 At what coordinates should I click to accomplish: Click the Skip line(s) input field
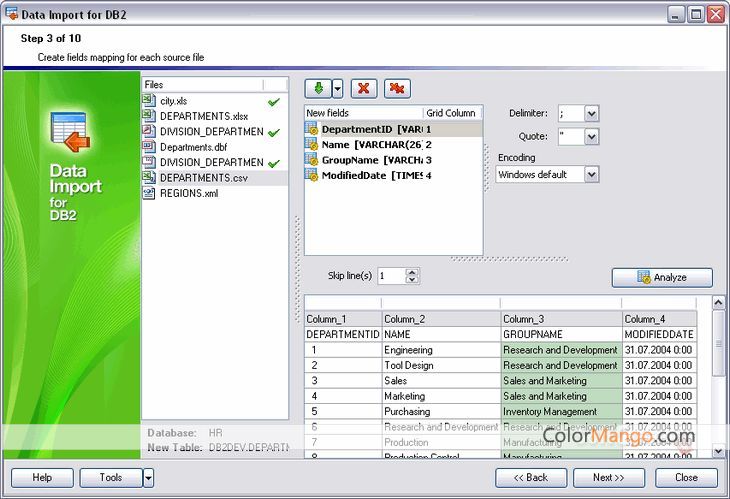392,276
